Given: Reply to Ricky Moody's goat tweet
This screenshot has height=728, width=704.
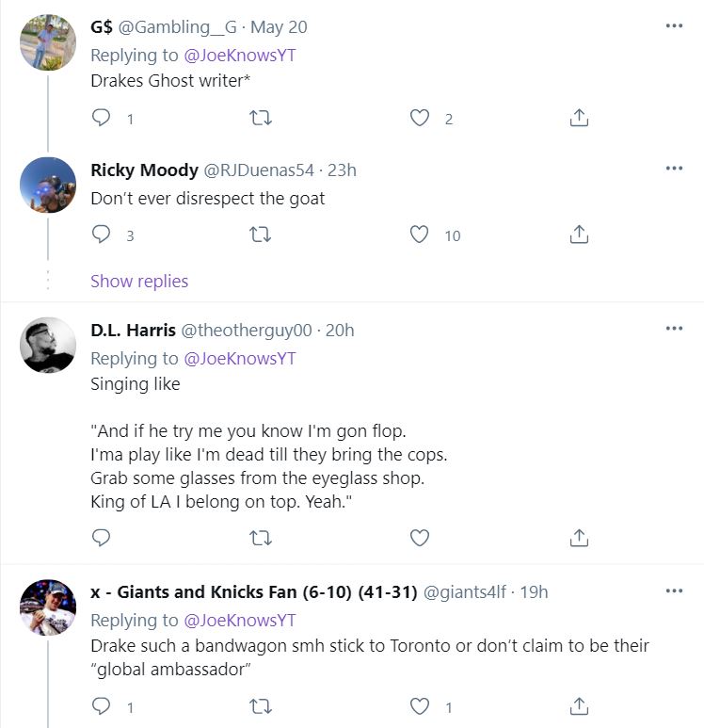Looking at the screenshot, I should pyautogui.click(x=102, y=235).
